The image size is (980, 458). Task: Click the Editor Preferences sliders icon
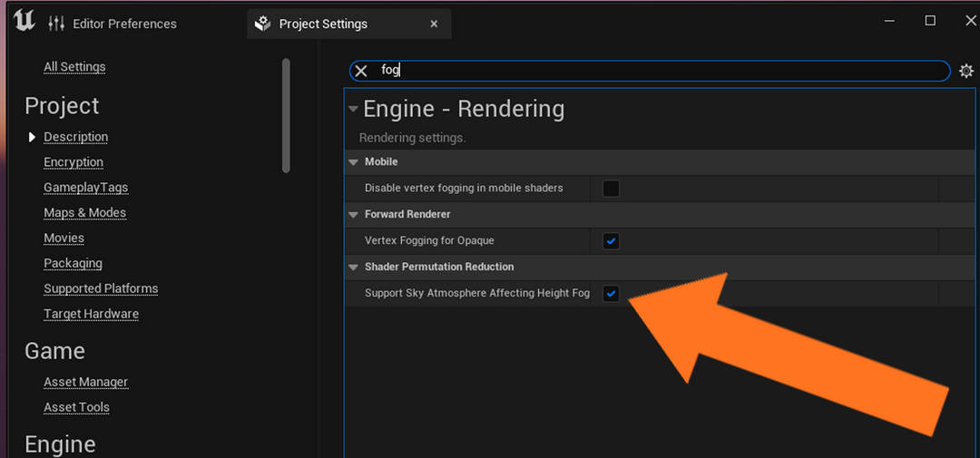(56, 24)
